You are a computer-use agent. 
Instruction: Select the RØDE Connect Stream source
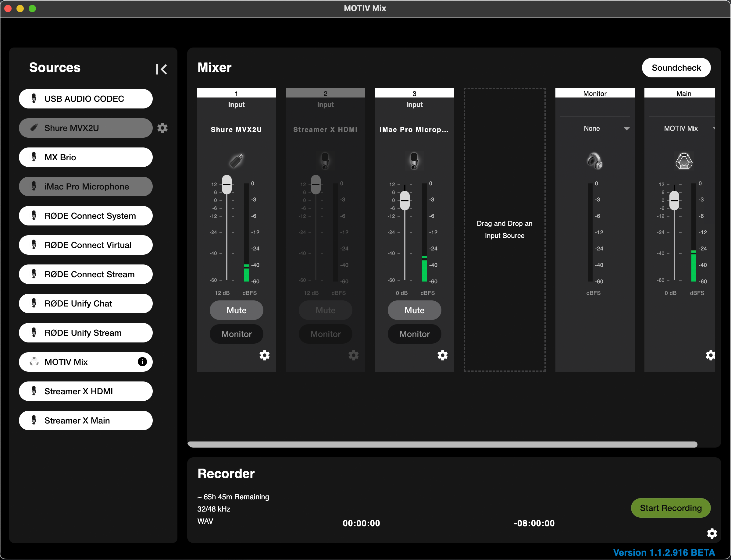pos(86,274)
